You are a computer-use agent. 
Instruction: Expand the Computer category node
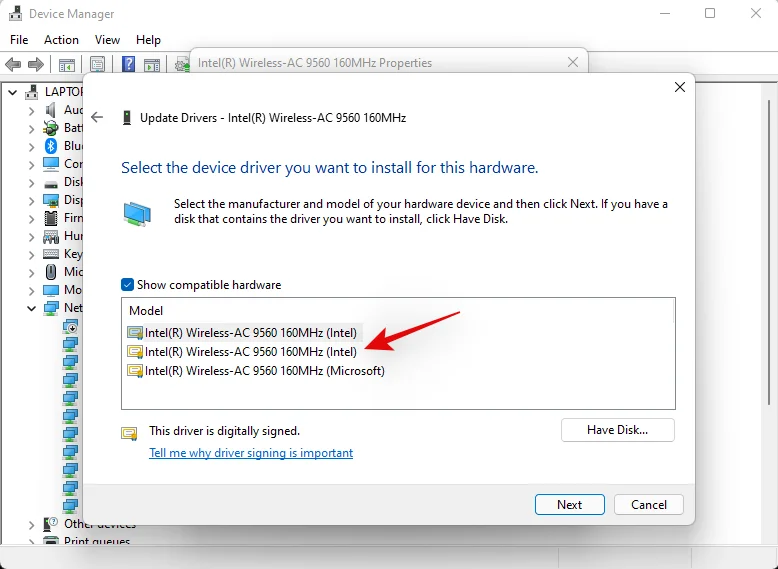pos(31,164)
